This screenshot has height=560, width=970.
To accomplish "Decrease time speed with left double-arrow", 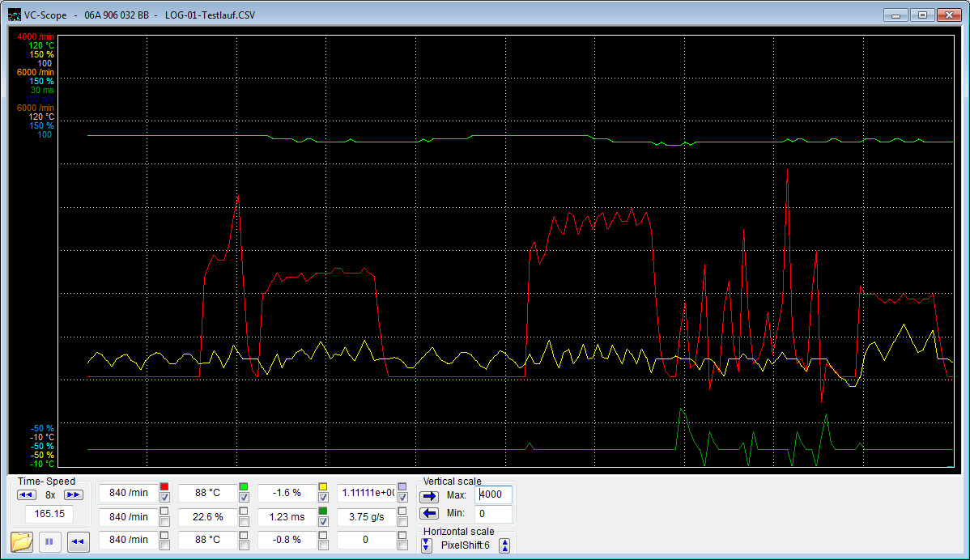I will (27, 494).
